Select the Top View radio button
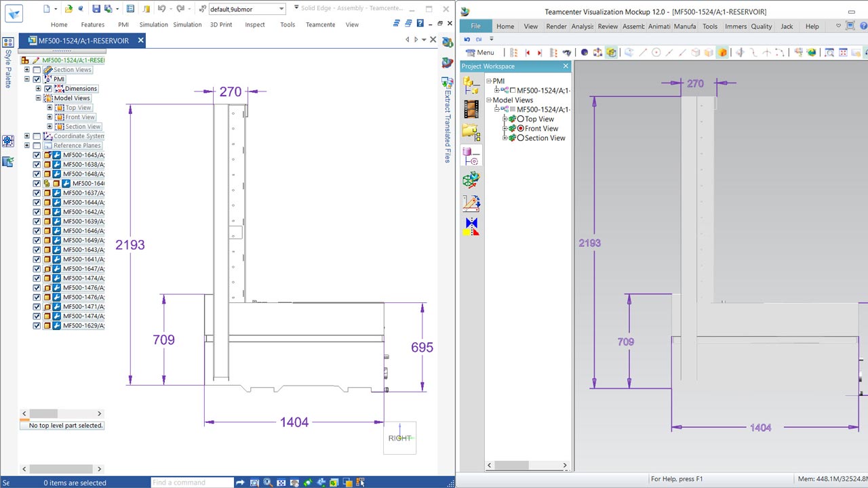Image resolution: width=868 pixels, height=488 pixels. (521, 119)
